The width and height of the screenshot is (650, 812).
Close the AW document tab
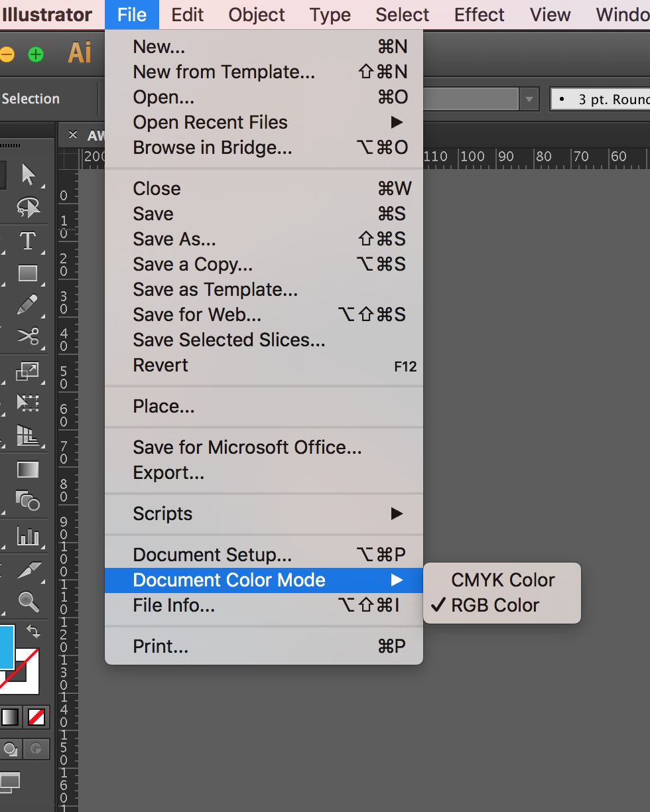(73, 135)
